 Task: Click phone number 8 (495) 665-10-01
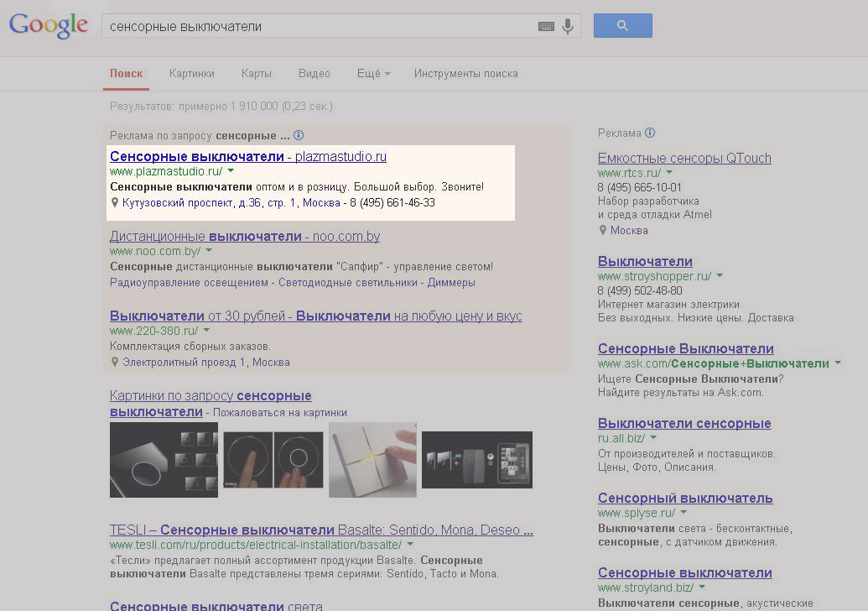(640, 187)
